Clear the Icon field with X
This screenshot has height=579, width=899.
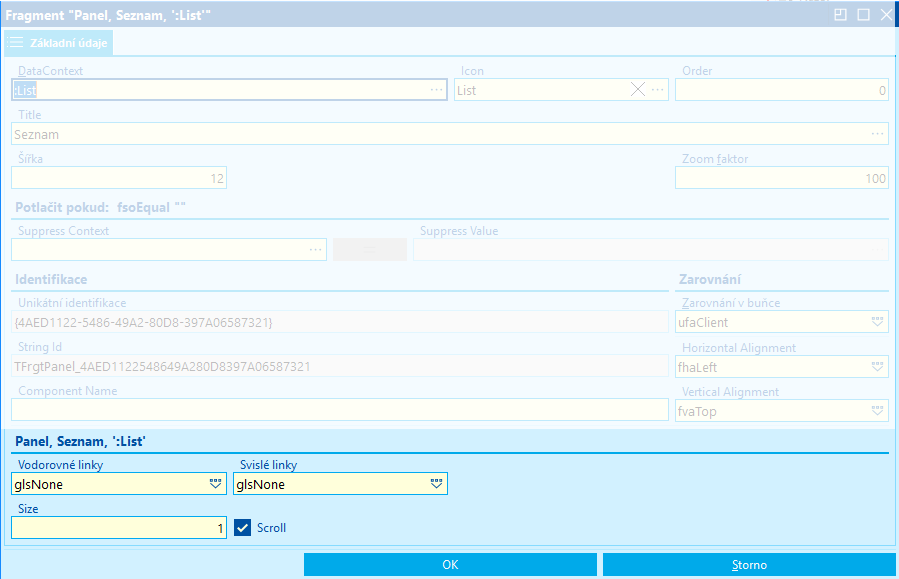pos(638,89)
